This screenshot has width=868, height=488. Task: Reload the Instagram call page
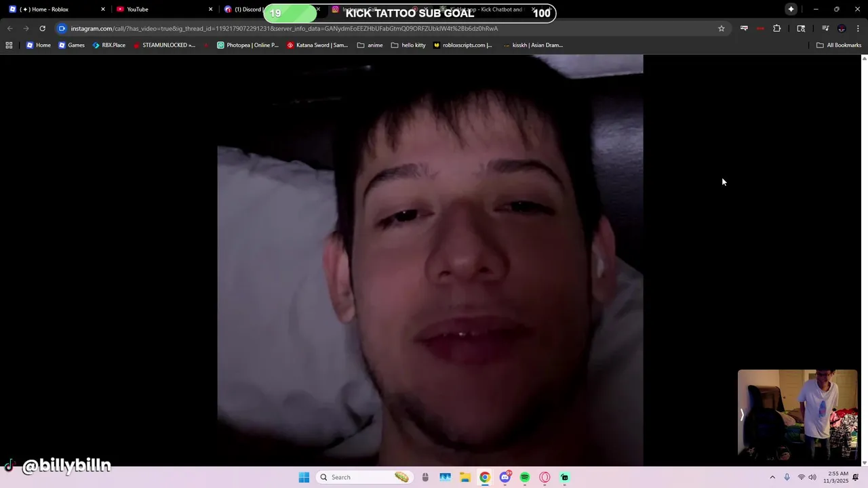pyautogui.click(x=42, y=28)
